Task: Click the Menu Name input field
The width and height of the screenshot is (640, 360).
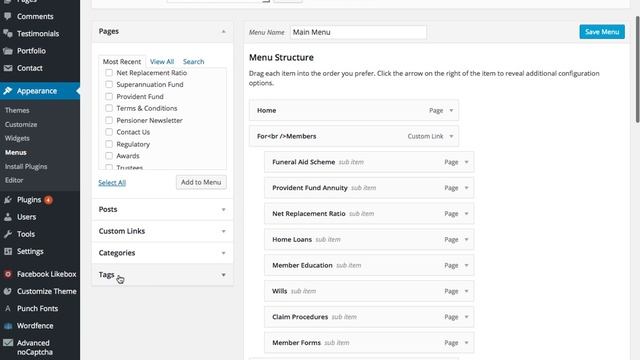Action: (358, 32)
